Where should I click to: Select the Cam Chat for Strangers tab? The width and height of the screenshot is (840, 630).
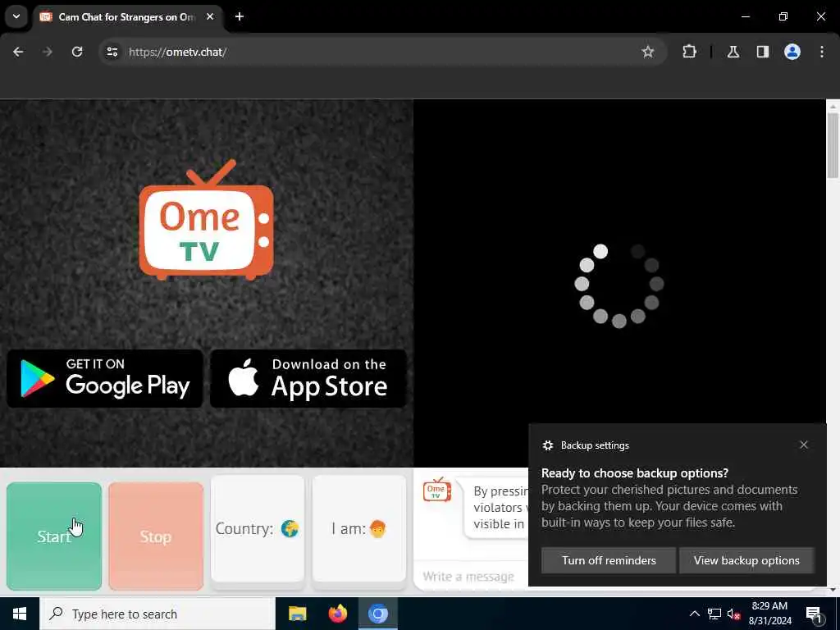click(127, 17)
